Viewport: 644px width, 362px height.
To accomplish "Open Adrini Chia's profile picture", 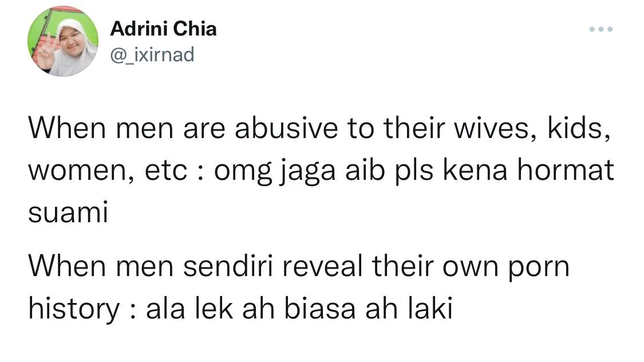I will point(63,41).
